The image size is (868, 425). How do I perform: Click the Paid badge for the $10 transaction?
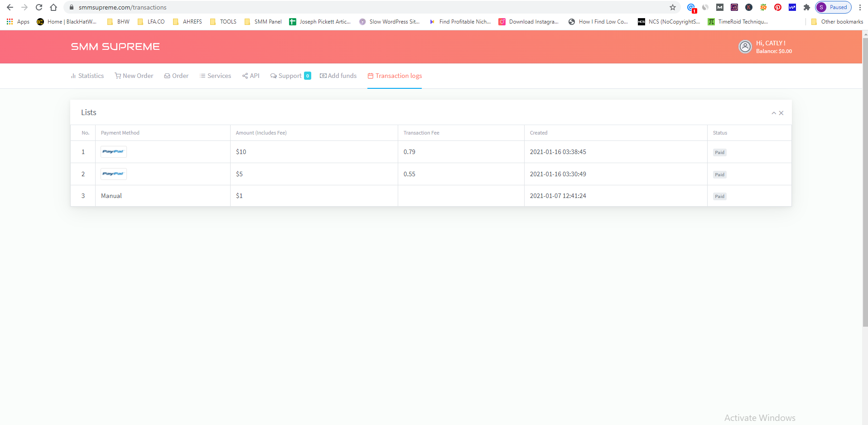click(719, 152)
